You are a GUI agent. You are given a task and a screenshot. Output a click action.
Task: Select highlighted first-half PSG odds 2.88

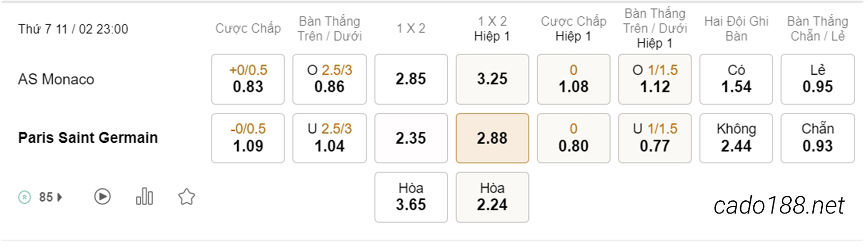(493, 138)
